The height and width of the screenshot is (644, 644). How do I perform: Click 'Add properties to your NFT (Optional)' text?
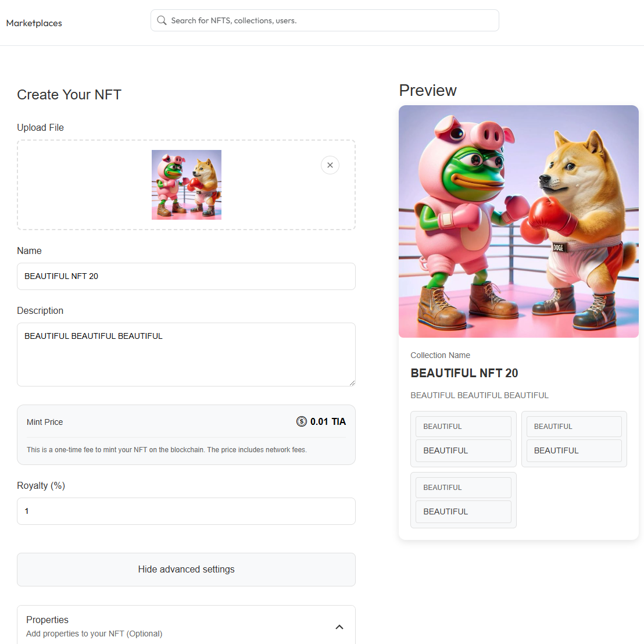pos(94,634)
